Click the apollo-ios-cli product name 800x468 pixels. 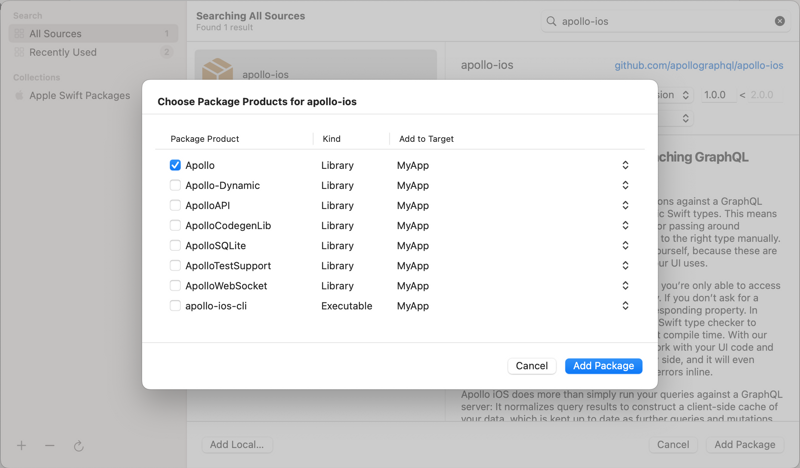216,306
